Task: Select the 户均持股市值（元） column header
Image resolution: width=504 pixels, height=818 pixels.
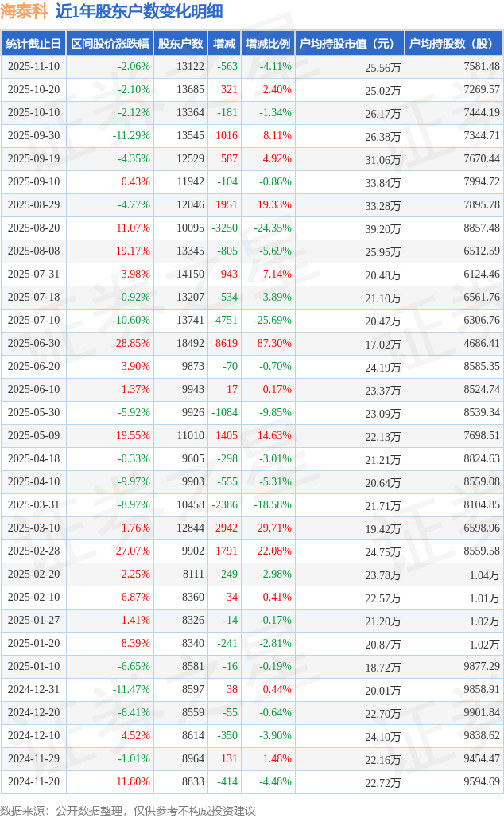Action: click(349, 44)
